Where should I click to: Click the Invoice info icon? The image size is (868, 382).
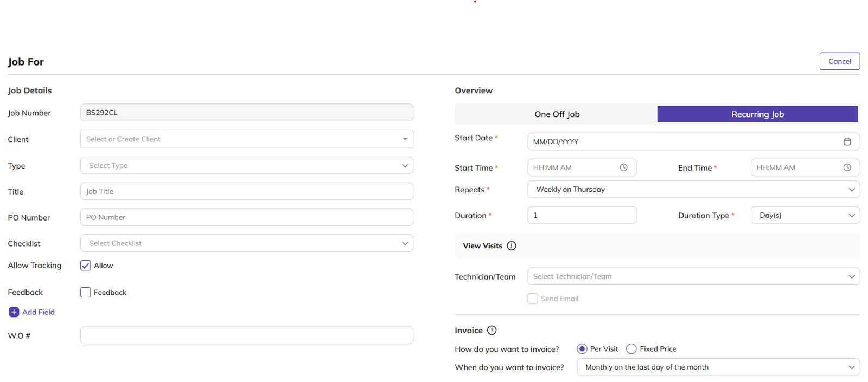tap(492, 330)
